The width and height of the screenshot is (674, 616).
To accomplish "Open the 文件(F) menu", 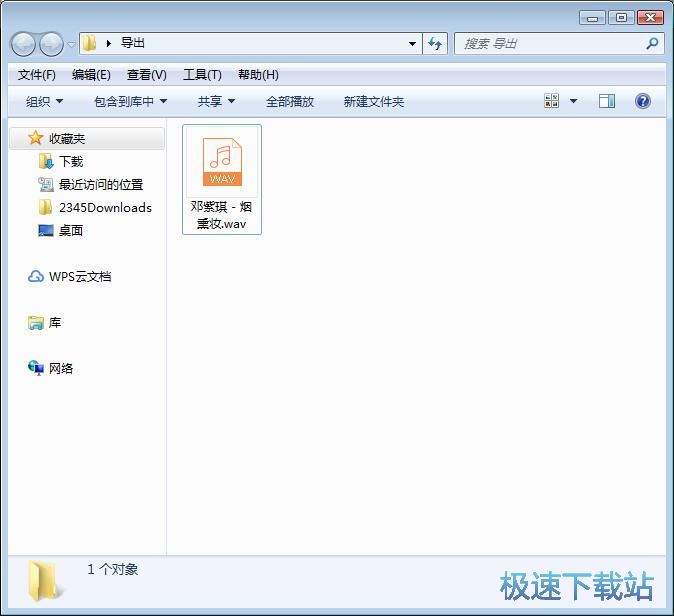I will 37,75.
